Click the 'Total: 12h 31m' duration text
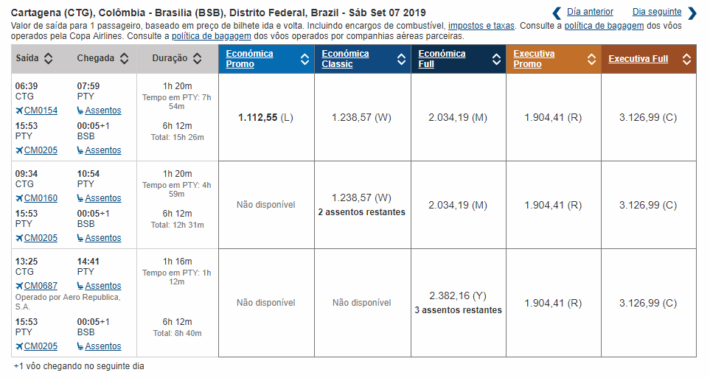 tap(178, 225)
